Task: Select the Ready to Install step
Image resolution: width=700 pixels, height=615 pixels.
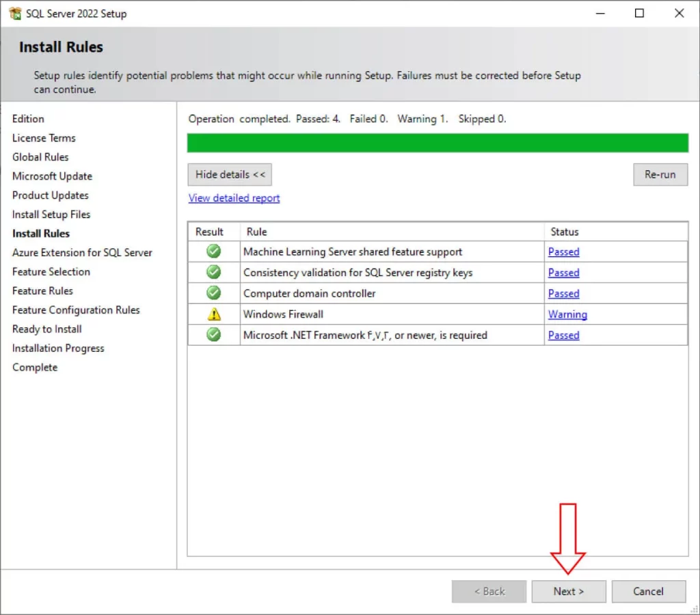Action: coord(46,329)
